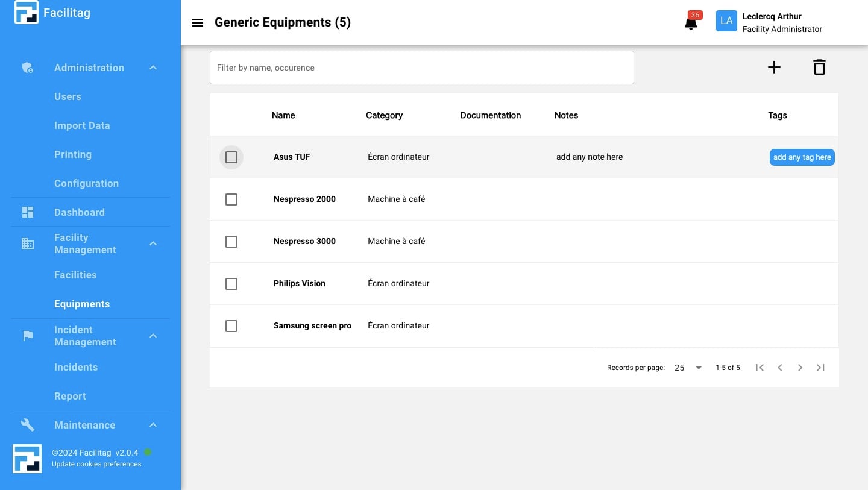Go to the previous page of records
This screenshot has width=868, height=490.
780,368
